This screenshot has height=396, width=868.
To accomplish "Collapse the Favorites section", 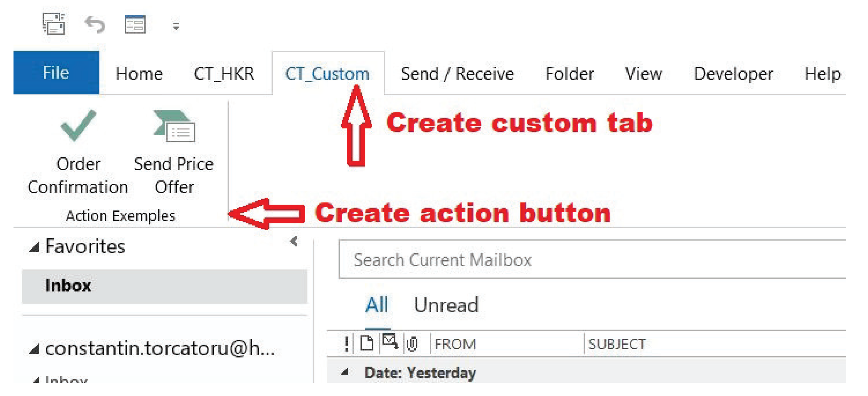I will pos(34,248).
